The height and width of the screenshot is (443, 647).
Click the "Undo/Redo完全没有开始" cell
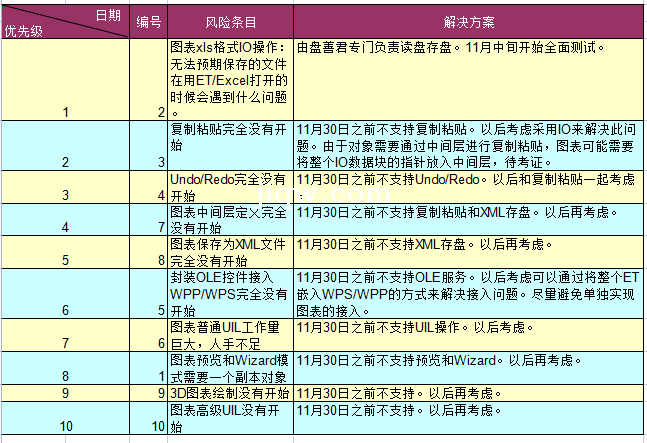230,186
